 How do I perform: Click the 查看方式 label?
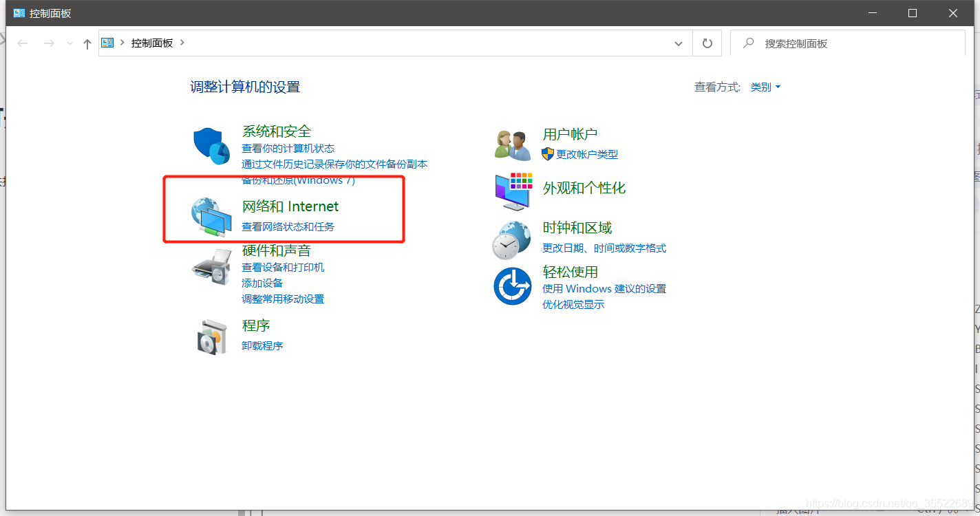coord(717,87)
